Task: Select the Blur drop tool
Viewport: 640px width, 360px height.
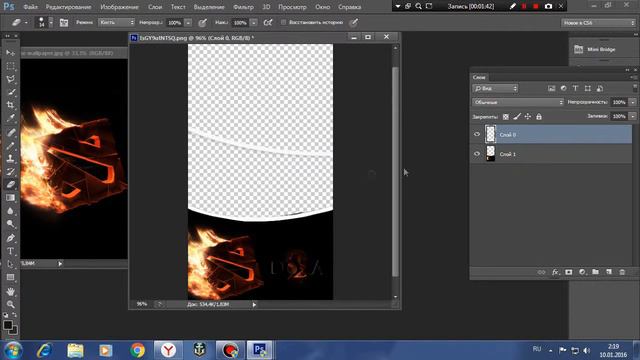Action: point(11,211)
